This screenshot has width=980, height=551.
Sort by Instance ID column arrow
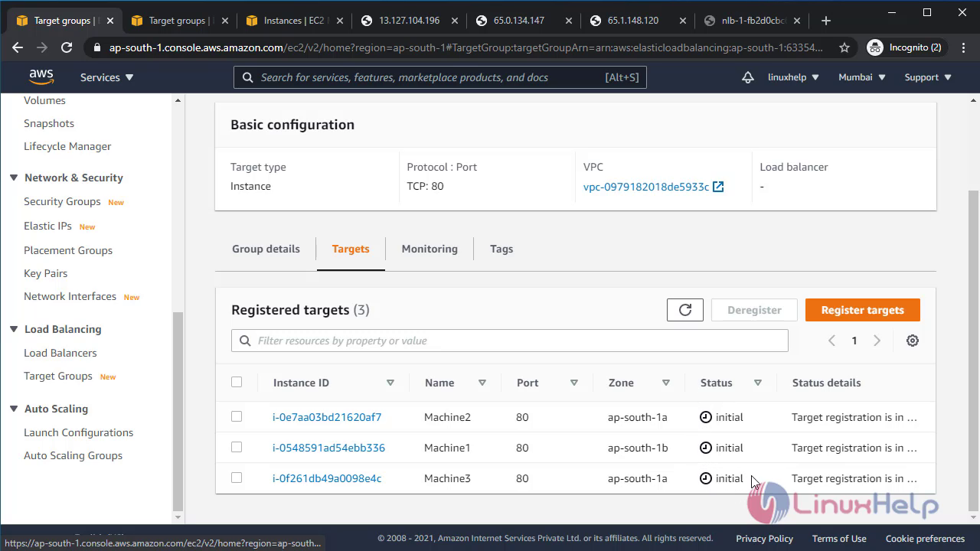coord(390,383)
